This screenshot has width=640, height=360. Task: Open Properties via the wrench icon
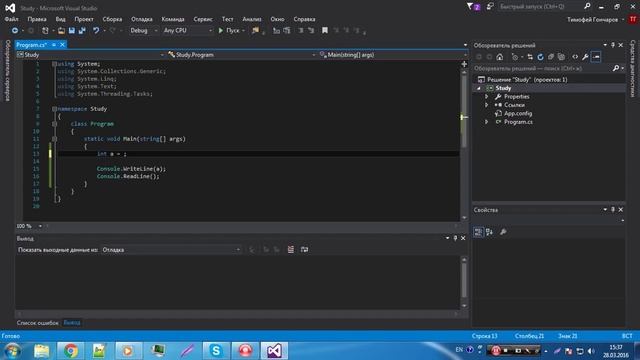point(585,57)
